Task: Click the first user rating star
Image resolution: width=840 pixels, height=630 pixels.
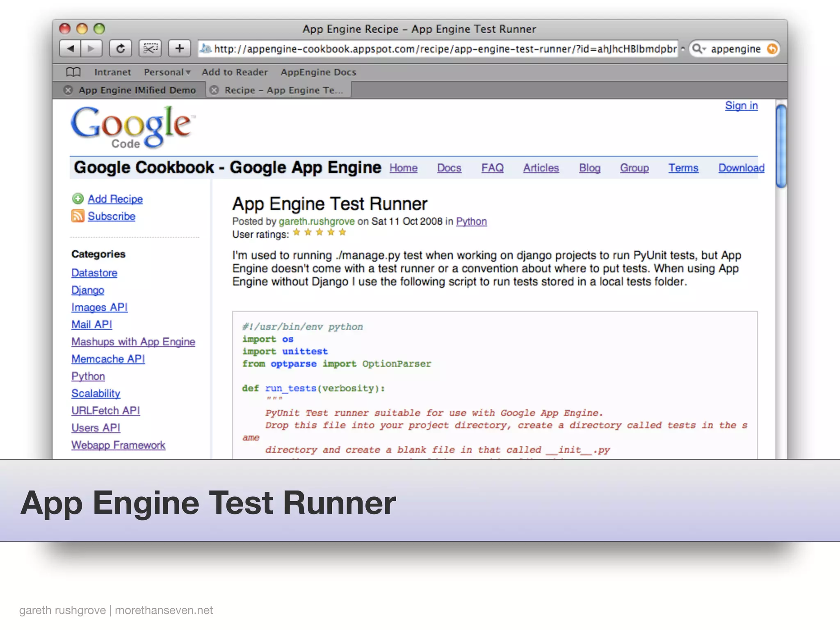Action: click(x=297, y=233)
